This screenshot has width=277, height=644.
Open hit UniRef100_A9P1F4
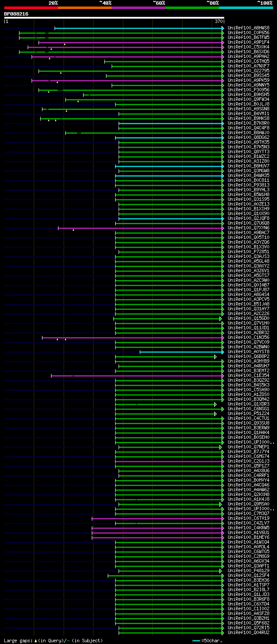pyautogui.click(x=248, y=42)
